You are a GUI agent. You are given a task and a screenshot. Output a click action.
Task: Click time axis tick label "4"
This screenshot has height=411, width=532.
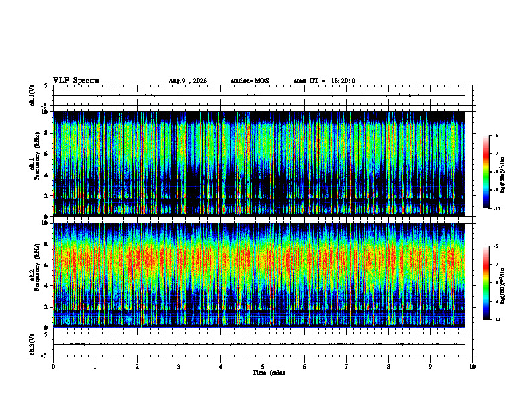(x=221, y=367)
